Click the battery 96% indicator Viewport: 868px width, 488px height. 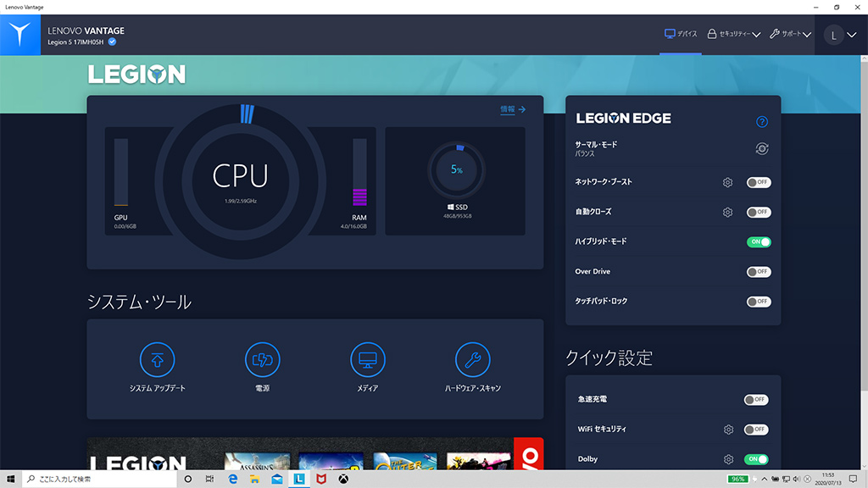point(737,480)
